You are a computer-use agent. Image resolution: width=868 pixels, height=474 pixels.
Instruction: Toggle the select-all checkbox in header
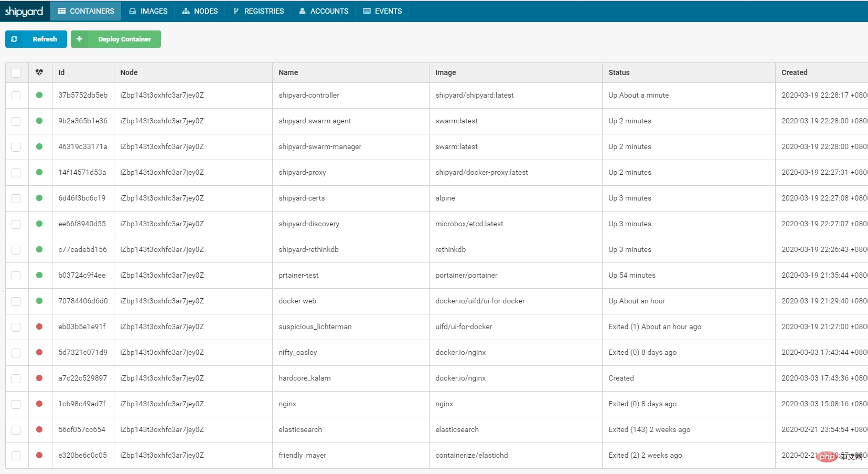(16, 73)
